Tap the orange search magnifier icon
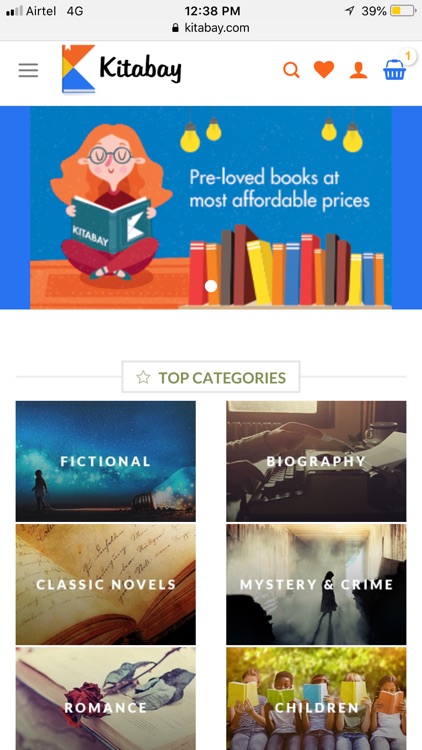This screenshot has height=750, width=422. tap(291, 70)
